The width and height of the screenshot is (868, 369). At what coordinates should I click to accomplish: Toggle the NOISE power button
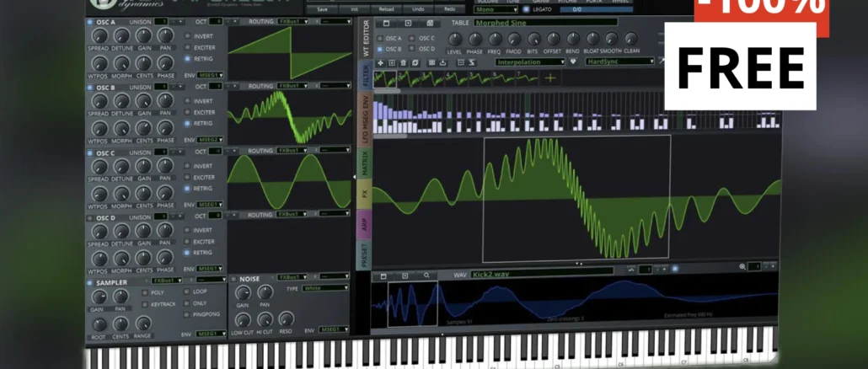coord(233,279)
